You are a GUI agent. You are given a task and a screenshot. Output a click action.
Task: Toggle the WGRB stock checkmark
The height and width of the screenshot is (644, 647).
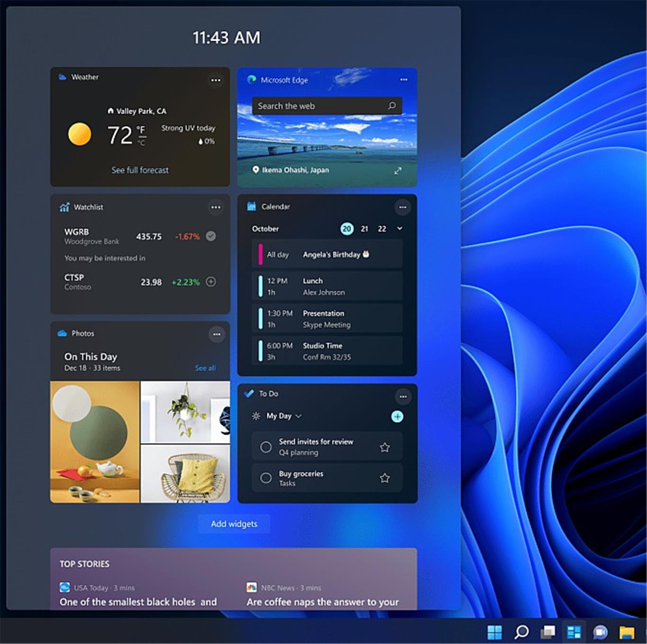pos(211,236)
